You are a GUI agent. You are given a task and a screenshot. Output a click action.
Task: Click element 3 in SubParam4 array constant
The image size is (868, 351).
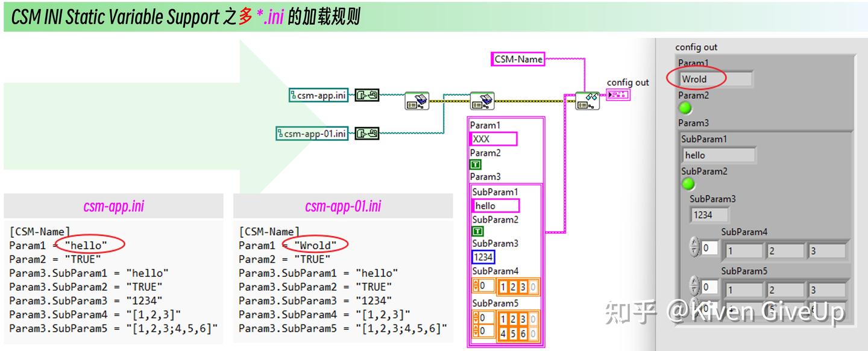524,287
